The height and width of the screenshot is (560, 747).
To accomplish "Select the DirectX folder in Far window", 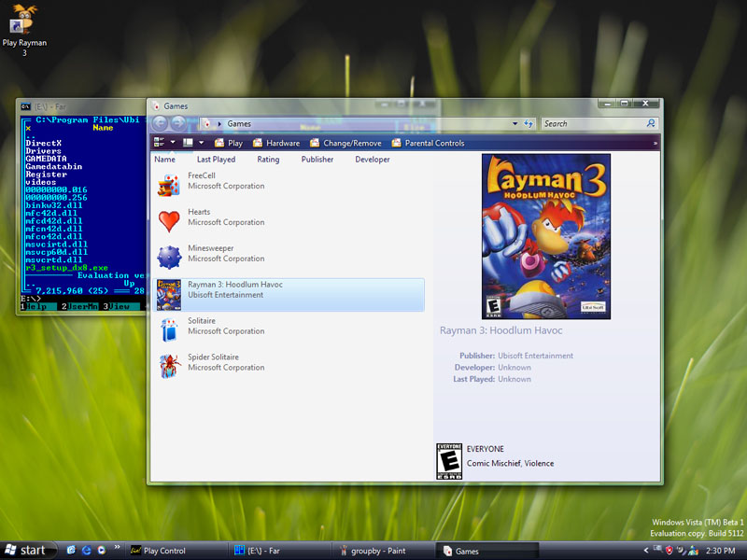I will pos(43,143).
